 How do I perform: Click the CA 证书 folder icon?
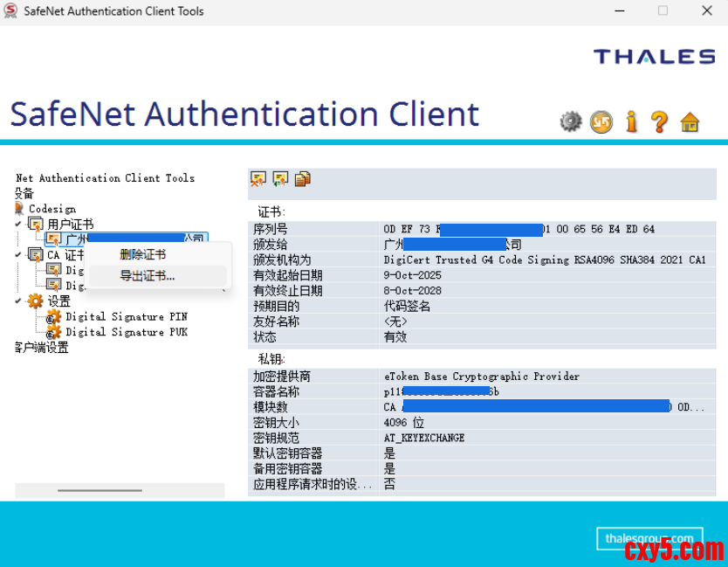pyautogui.click(x=36, y=255)
